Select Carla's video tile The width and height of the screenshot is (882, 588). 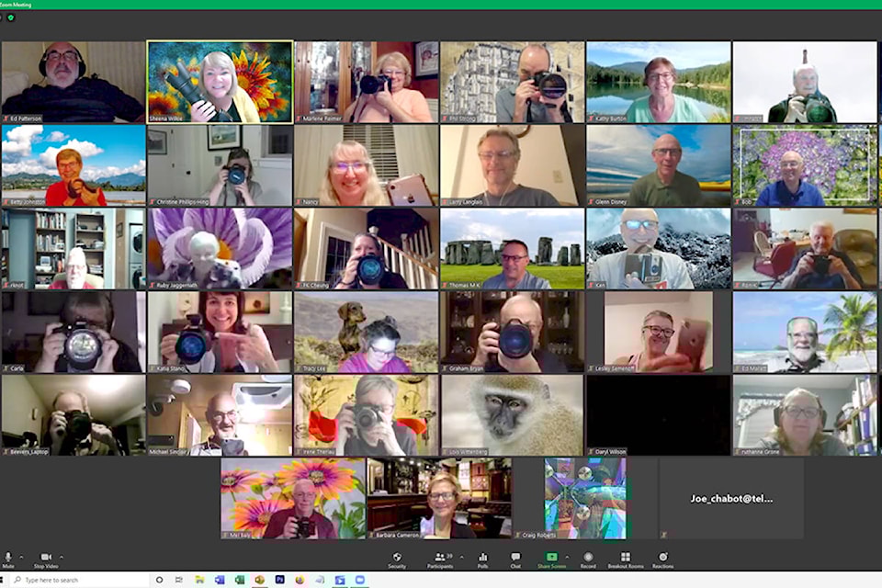73,332
